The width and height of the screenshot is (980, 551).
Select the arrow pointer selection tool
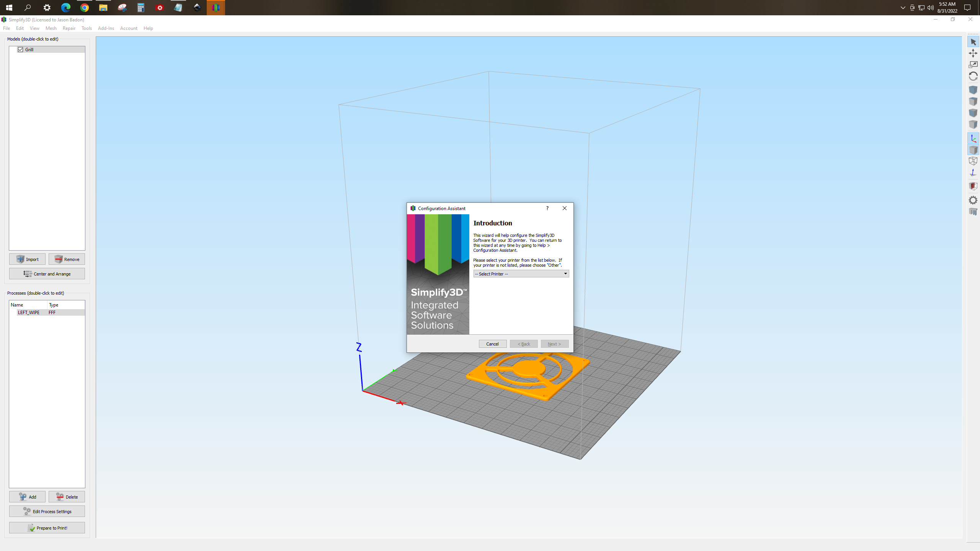click(973, 42)
